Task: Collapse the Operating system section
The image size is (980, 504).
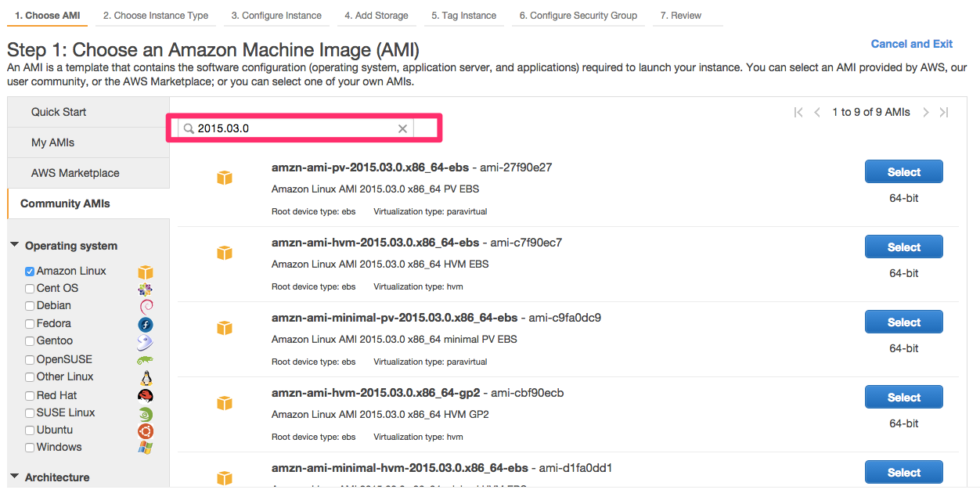Action: point(13,245)
